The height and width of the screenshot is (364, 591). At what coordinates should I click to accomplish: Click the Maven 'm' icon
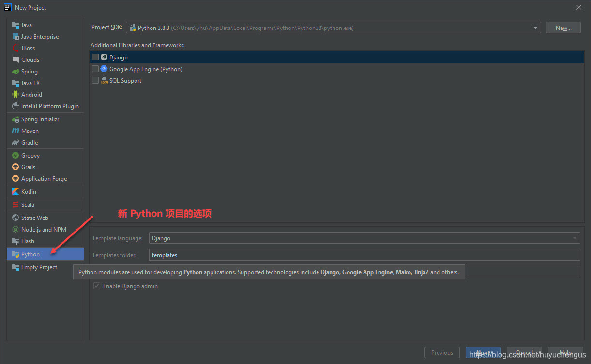point(15,131)
